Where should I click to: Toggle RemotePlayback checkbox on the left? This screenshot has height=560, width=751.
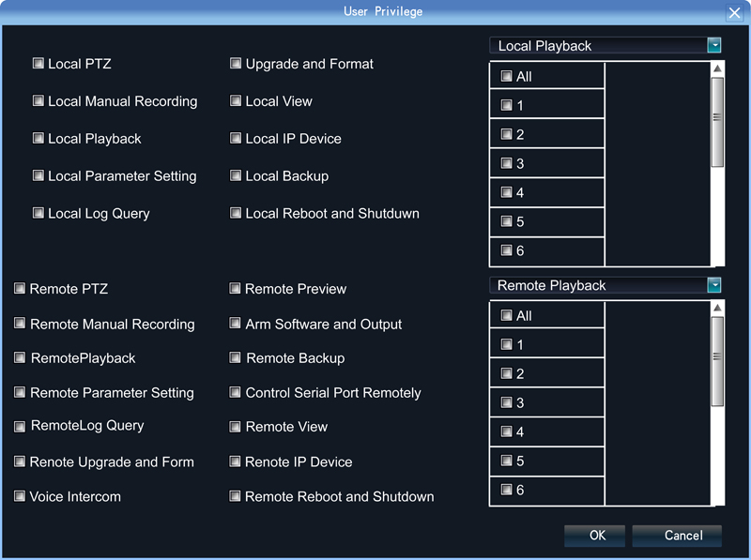(x=20, y=357)
